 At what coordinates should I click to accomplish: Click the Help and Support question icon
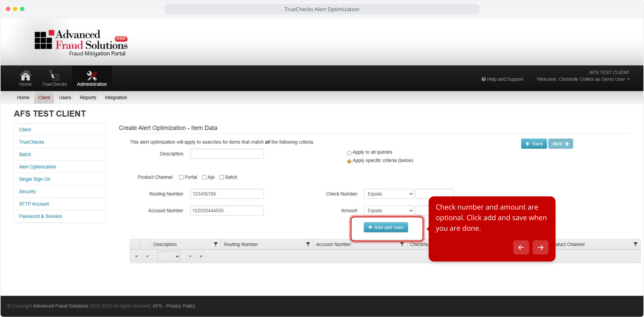pyautogui.click(x=483, y=79)
